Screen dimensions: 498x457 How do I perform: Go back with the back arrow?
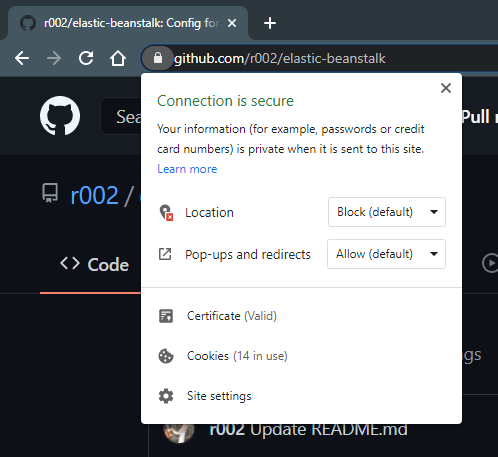click(22, 58)
